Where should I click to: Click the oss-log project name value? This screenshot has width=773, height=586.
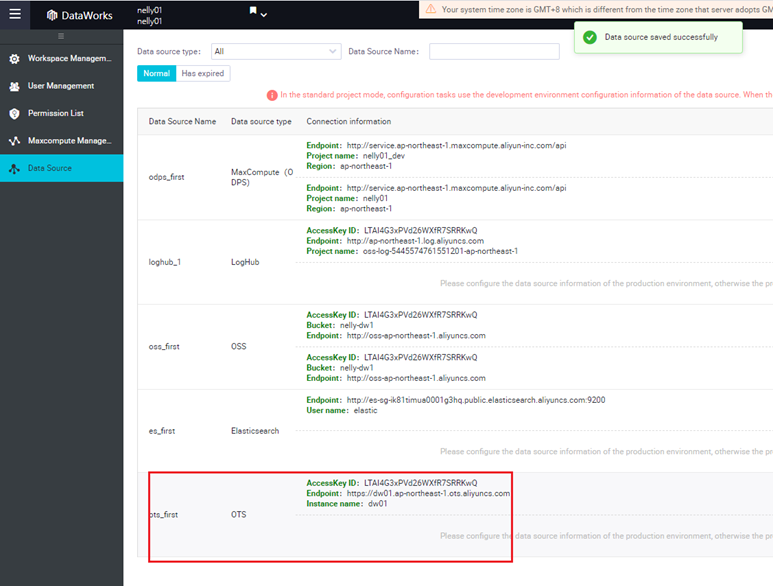[440, 251]
